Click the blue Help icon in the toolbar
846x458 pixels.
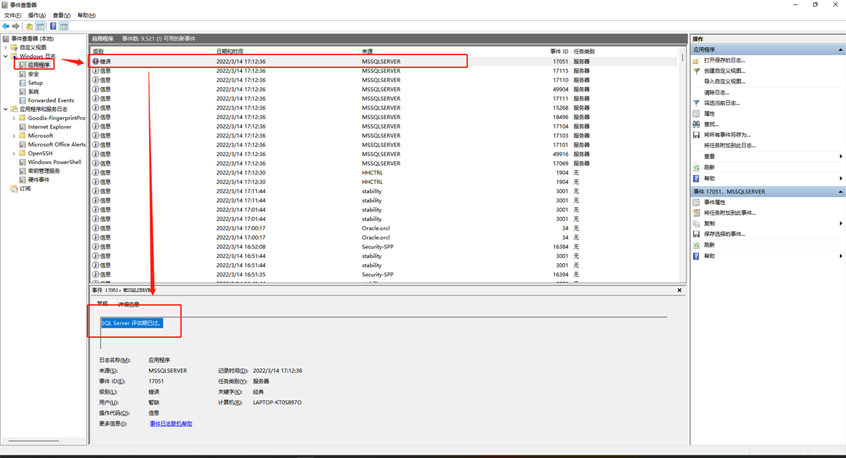pos(53,26)
